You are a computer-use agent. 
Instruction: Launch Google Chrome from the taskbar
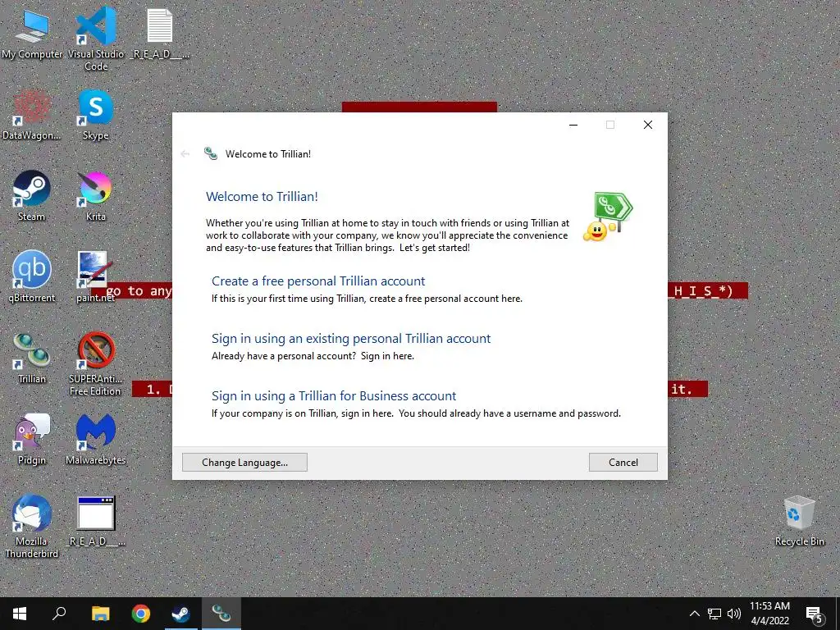(141, 614)
